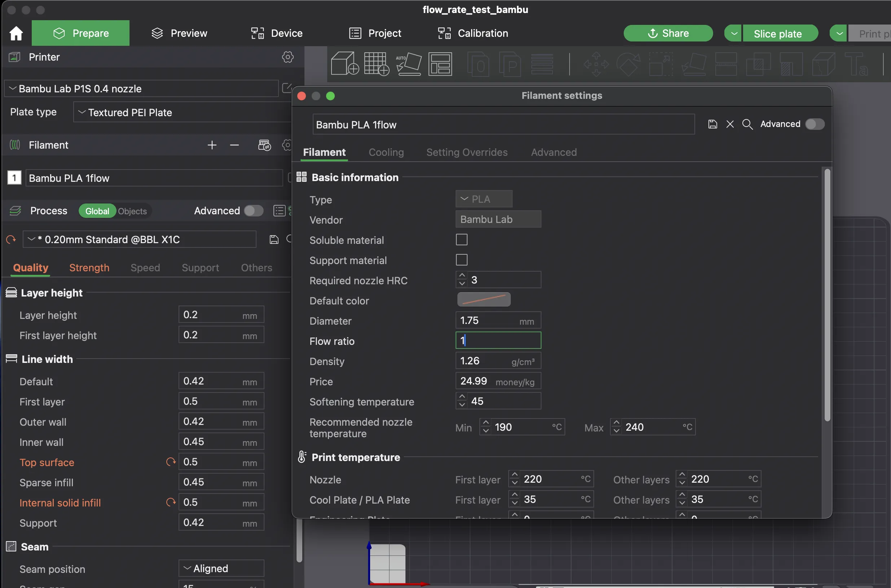The height and width of the screenshot is (588, 891).
Task: Open printer settings gear icon
Action: (x=287, y=57)
